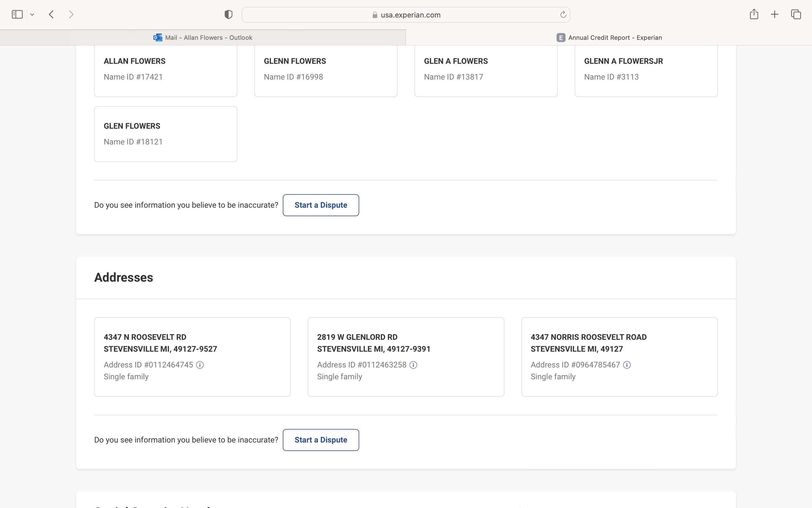
Task: Click Address ID #0112464745 text
Action: 148,365
